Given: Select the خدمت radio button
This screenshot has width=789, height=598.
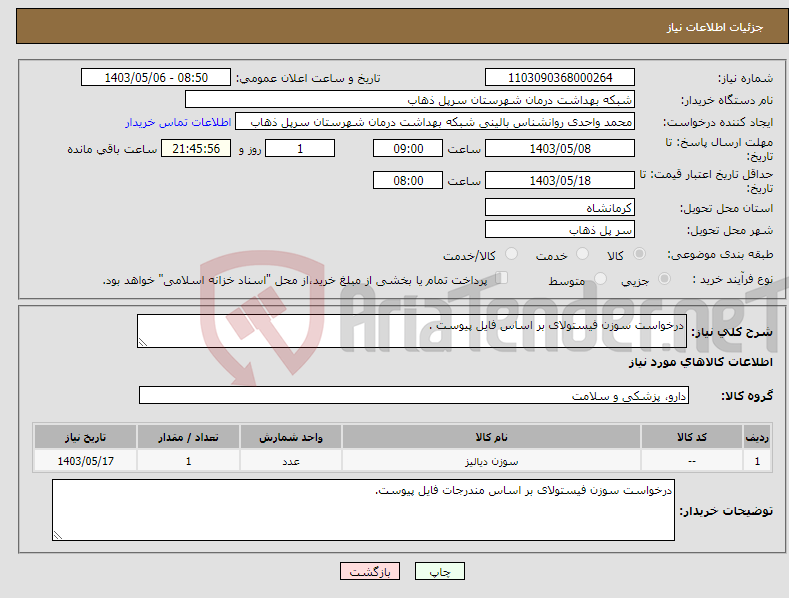Looking at the screenshot, I should 582,254.
